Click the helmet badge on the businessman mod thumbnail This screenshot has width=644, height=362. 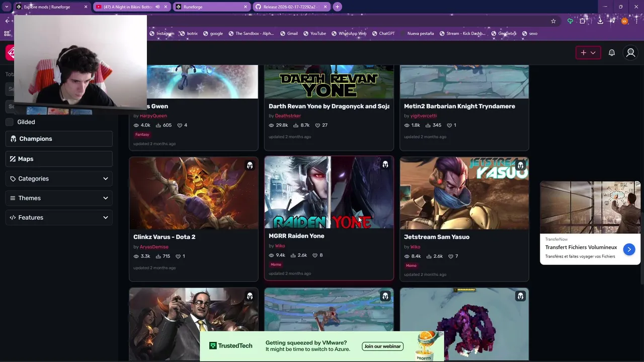pyautogui.click(x=250, y=296)
